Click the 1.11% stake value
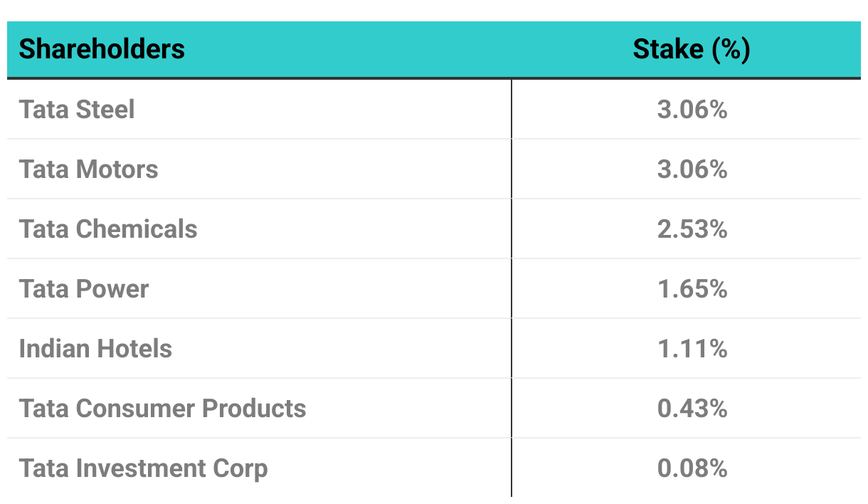Screen dimensions: 868x504 (692, 349)
